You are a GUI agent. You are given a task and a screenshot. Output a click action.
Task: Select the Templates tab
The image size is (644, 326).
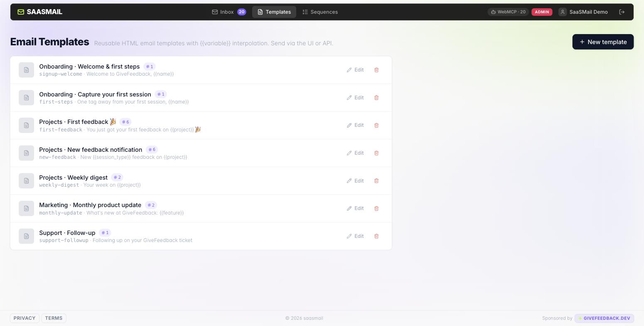tap(274, 12)
